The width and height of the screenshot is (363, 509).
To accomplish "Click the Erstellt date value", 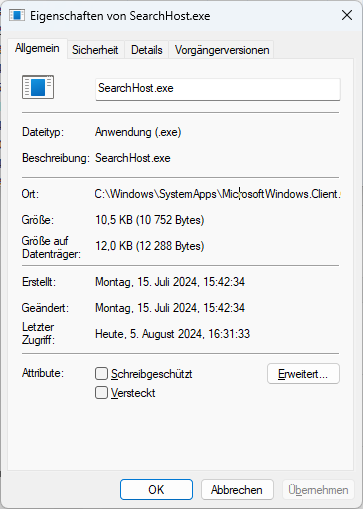I will coord(170,282).
